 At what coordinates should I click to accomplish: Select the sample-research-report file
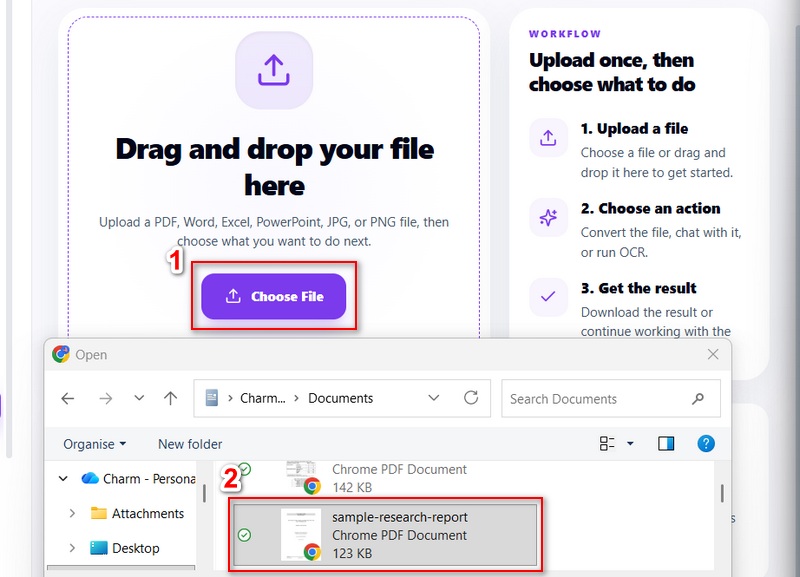pyautogui.click(x=385, y=535)
